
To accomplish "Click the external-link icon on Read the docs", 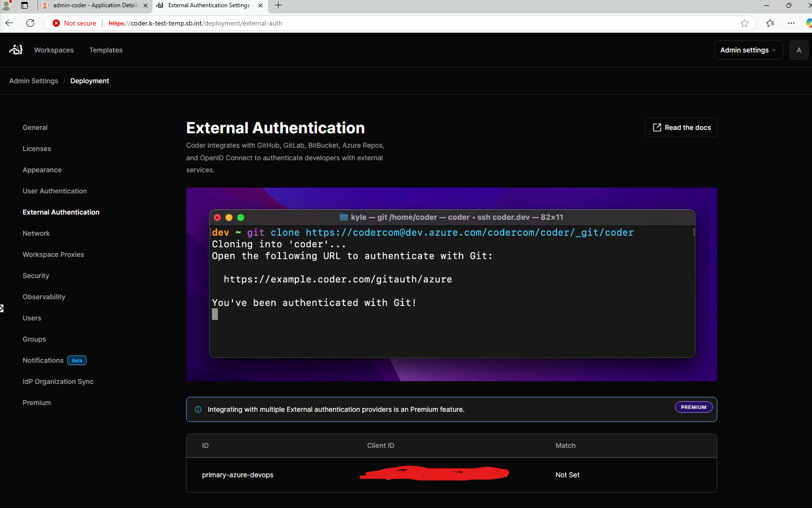I will (657, 127).
